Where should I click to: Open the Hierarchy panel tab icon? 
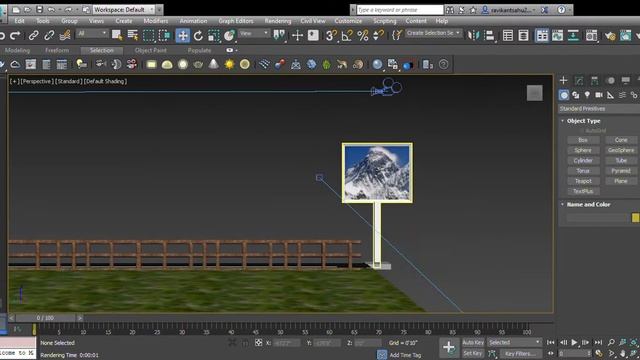pos(594,80)
